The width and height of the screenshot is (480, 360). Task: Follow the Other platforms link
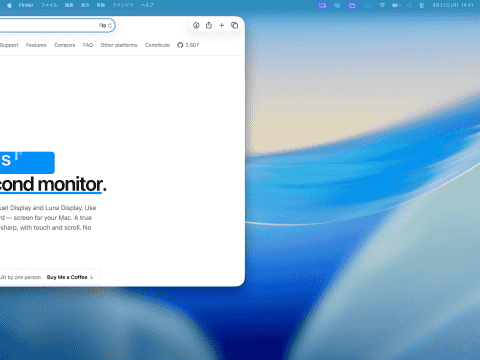tap(119, 45)
